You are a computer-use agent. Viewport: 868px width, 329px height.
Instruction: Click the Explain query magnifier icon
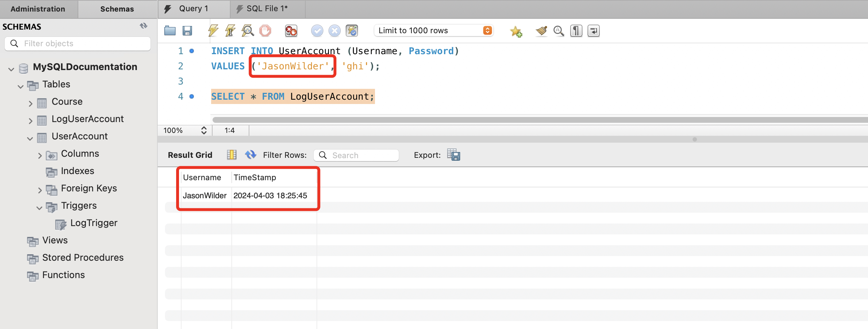pyautogui.click(x=248, y=31)
